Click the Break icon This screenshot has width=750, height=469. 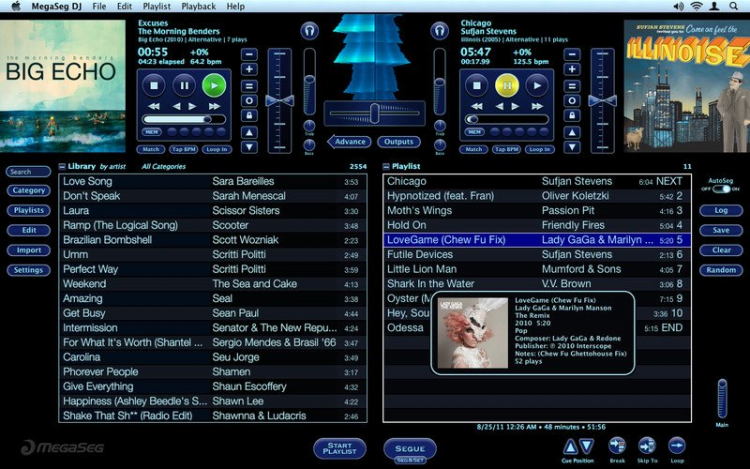tap(617, 446)
